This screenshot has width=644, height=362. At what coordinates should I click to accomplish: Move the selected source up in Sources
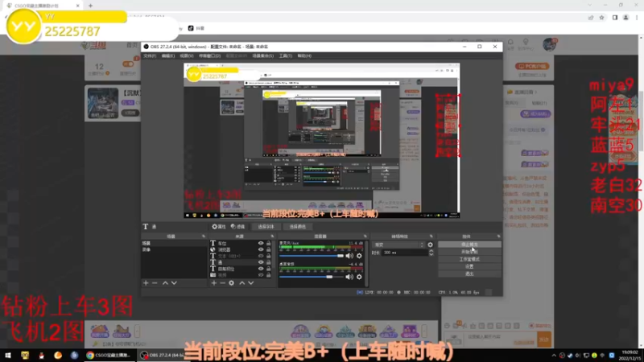click(242, 283)
